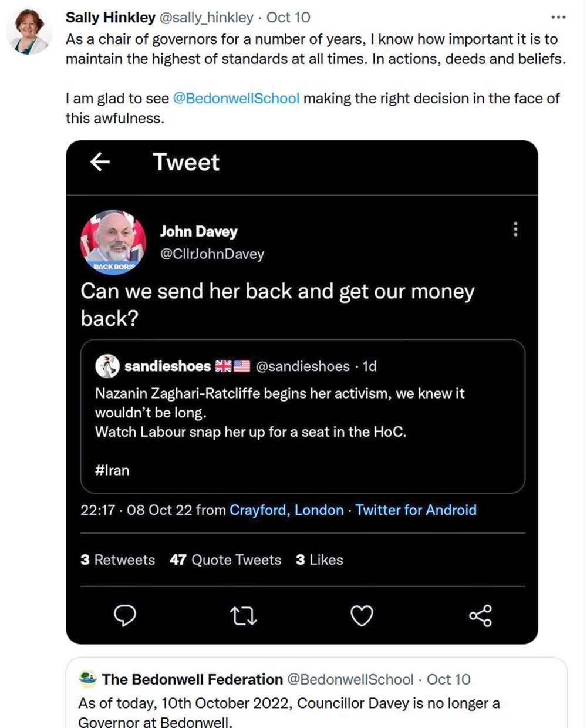
Task: Open the quoted sandieshoes tweet about #Iran
Action: pyautogui.click(x=302, y=432)
